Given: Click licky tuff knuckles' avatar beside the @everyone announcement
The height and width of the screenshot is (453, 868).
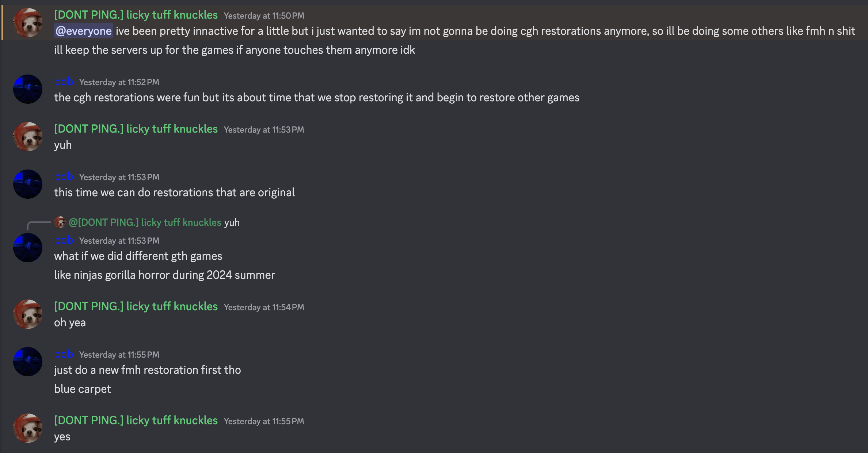Looking at the screenshot, I should click(28, 23).
